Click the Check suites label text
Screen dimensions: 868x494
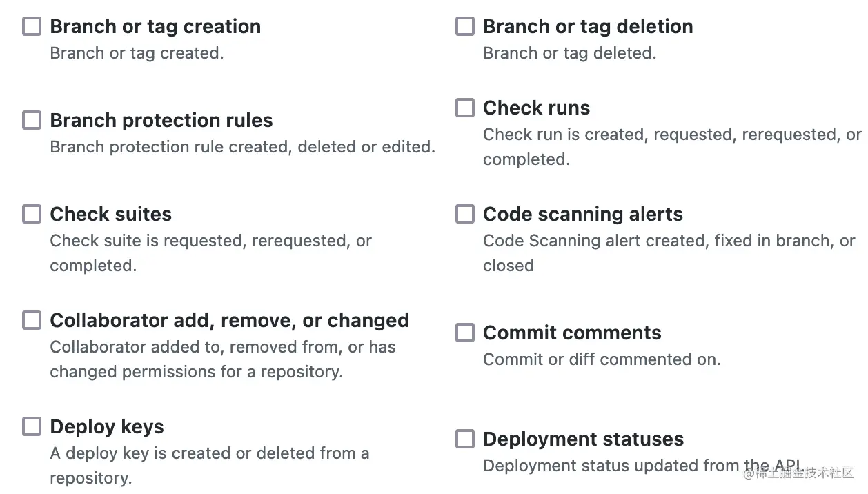[110, 214]
